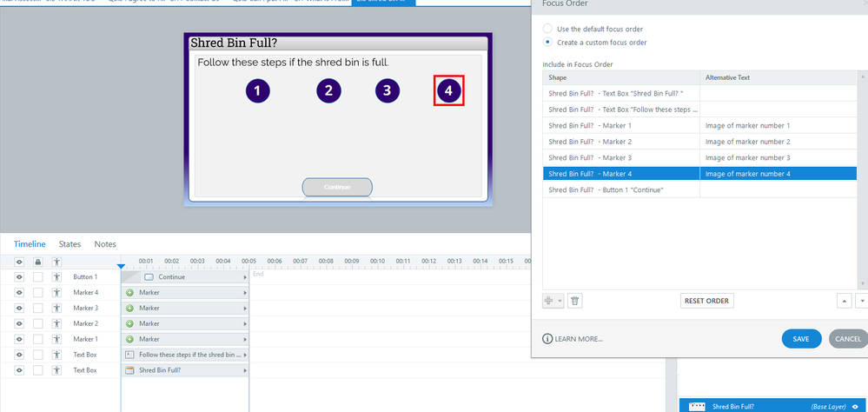
Task: Click marker 1 circle on slide
Action: pyautogui.click(x=257, y=90)
